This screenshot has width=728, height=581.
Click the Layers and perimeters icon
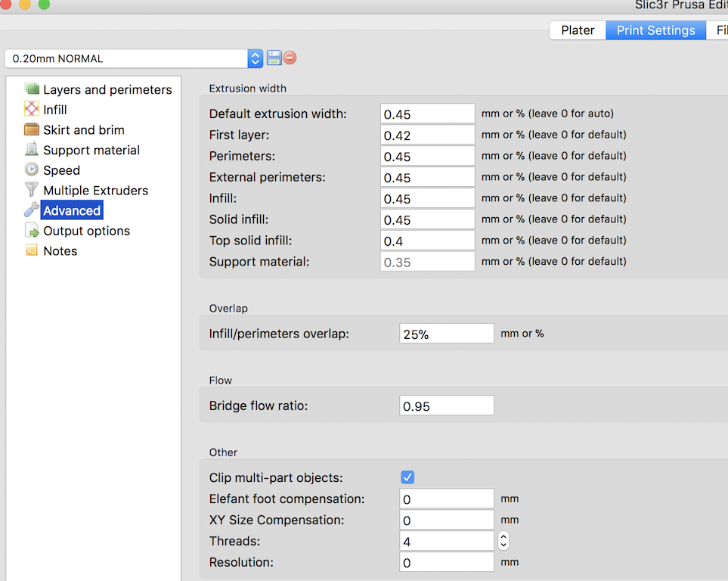tap(31, 89)
